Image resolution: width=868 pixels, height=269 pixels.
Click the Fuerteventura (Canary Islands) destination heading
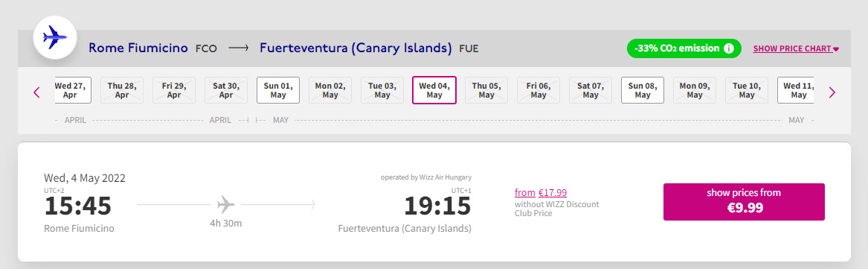click(x=356, y=48)
